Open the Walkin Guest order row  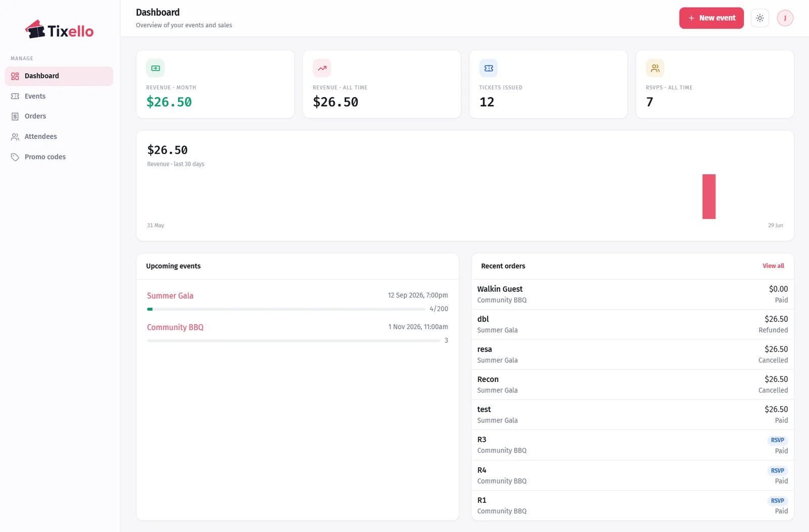[x=633, y=295]
